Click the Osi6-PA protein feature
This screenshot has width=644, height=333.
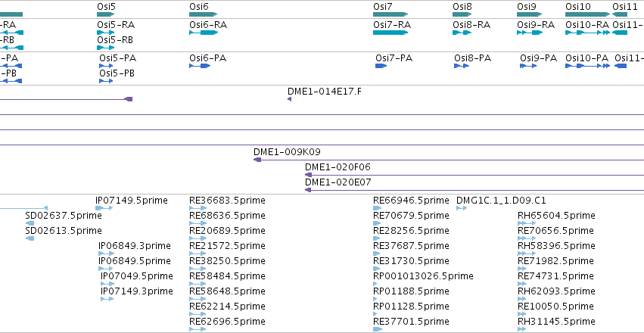200,66
